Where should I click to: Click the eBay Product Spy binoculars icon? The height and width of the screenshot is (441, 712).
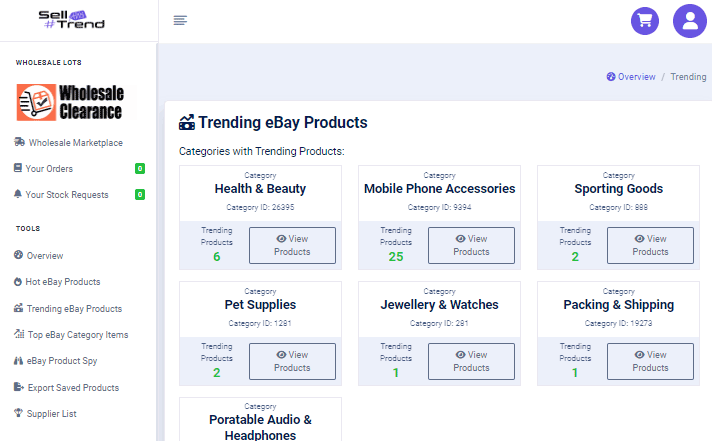[18, 361]
